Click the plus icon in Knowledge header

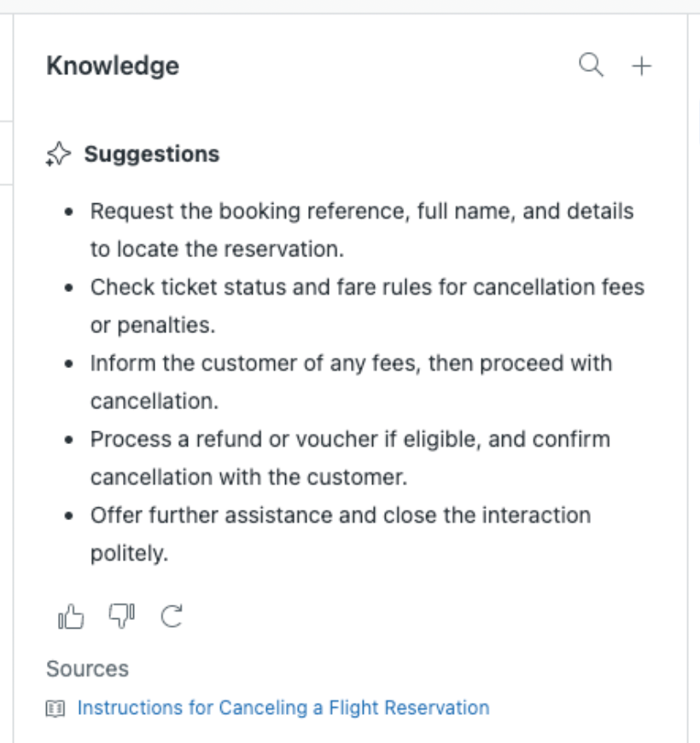pyautogui.click(x=641, y=66)
